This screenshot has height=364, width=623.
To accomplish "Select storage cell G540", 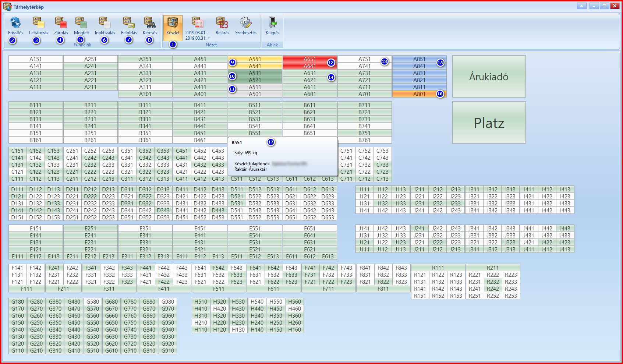I will 93,330.
